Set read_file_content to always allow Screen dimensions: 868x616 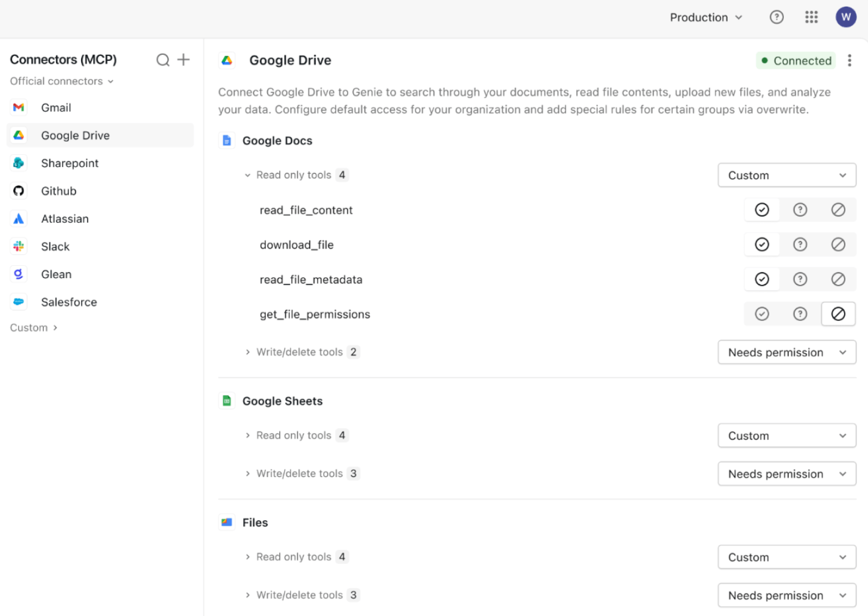tap(762, 210)
